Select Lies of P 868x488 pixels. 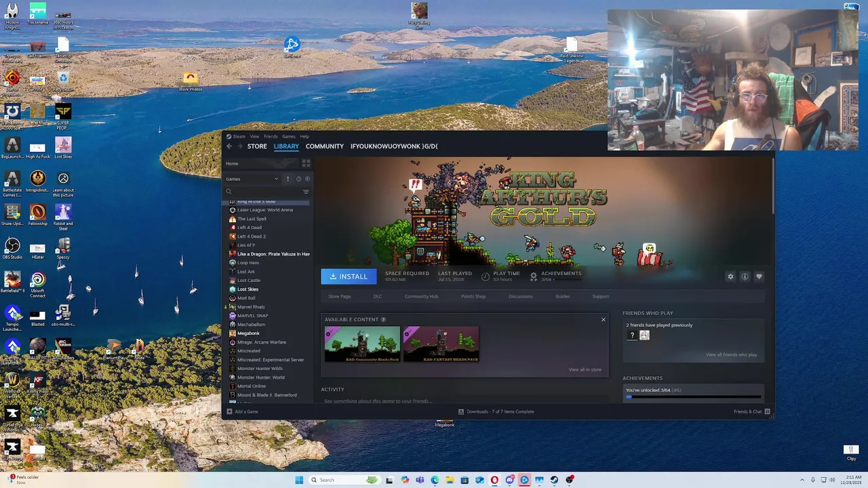tap(246, 245)
